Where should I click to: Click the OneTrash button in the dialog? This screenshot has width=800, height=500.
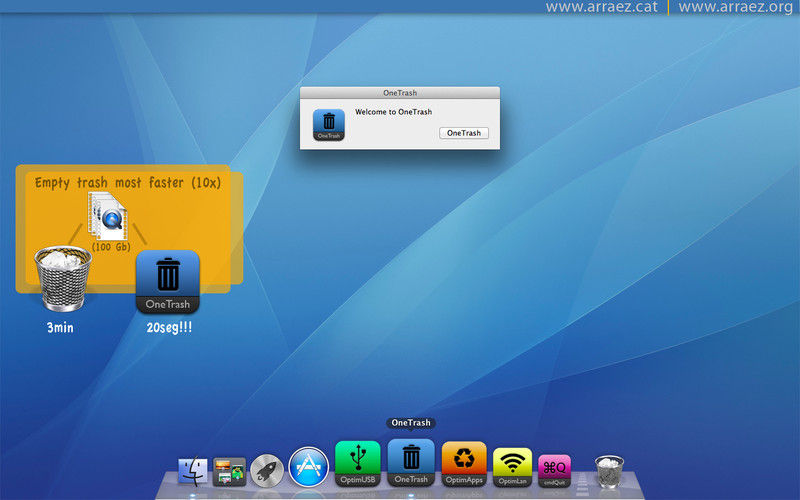click(x=464, y=133)
